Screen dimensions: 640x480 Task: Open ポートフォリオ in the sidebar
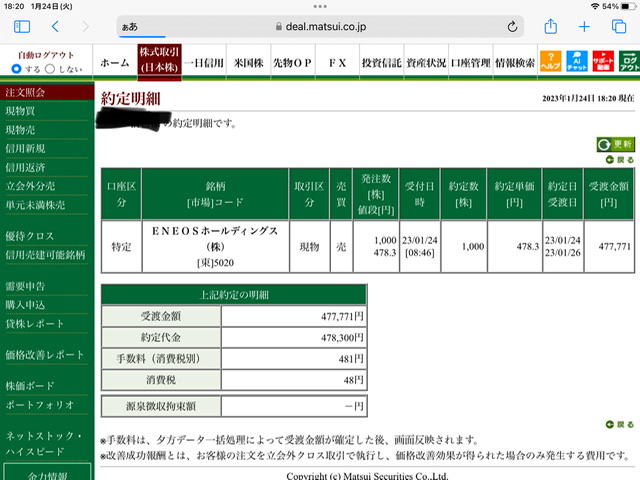pyautogui.click(x=40, y=404)
